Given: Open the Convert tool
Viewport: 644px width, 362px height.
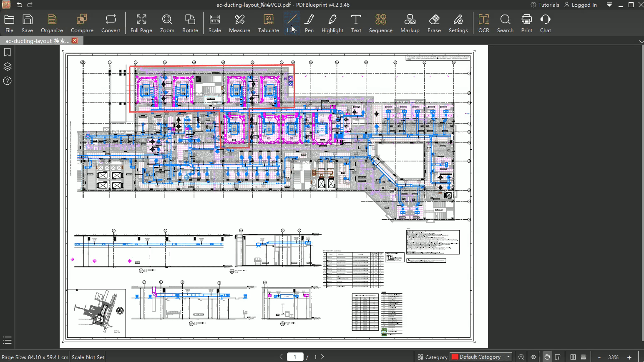Looking at the screenshot, I should (x=111, y=23).
